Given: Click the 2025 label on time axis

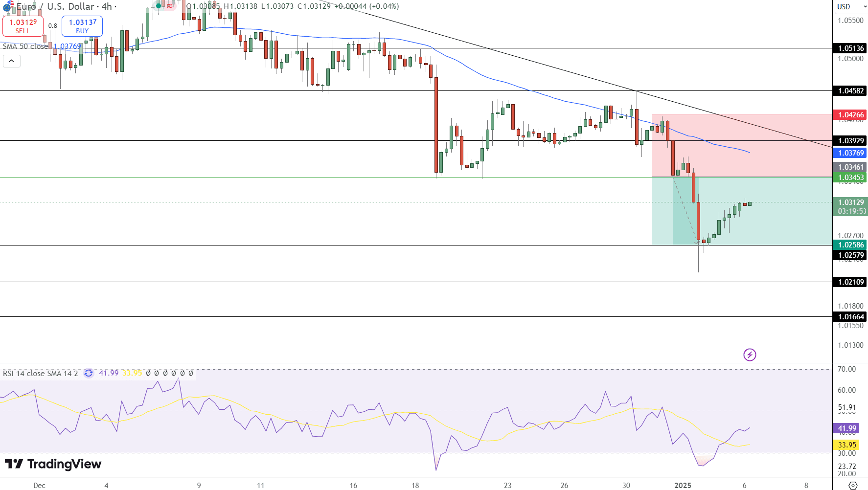Looking at the screenshot, I should [683, 485].
